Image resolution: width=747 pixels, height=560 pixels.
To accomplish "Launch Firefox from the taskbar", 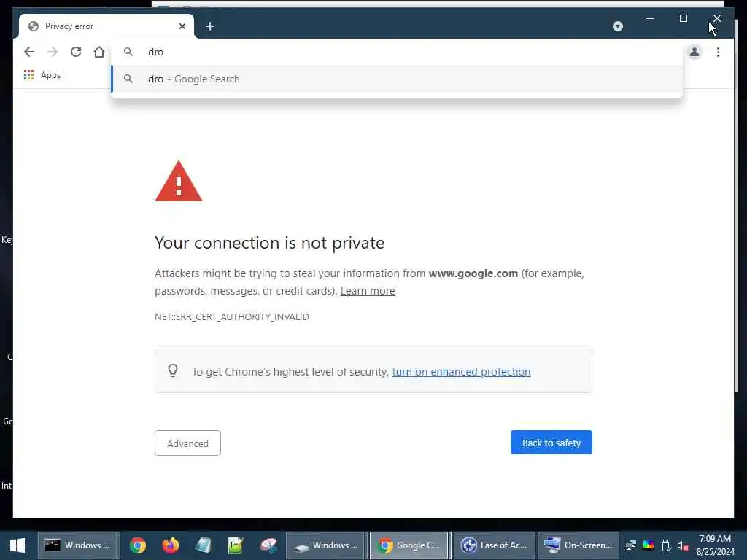I will (170, 545).
